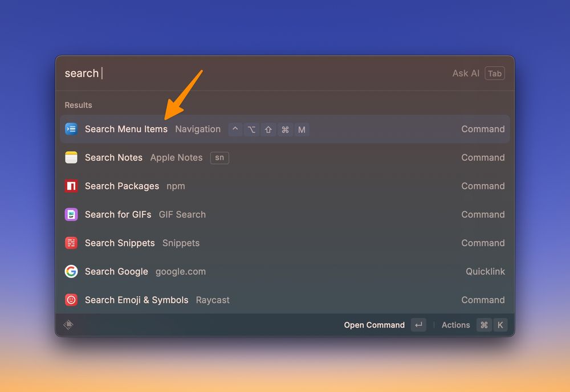Click the Raycast logo in footer
Screen dimensions: 570x392
pyautogui.click(x=68, y=325)
